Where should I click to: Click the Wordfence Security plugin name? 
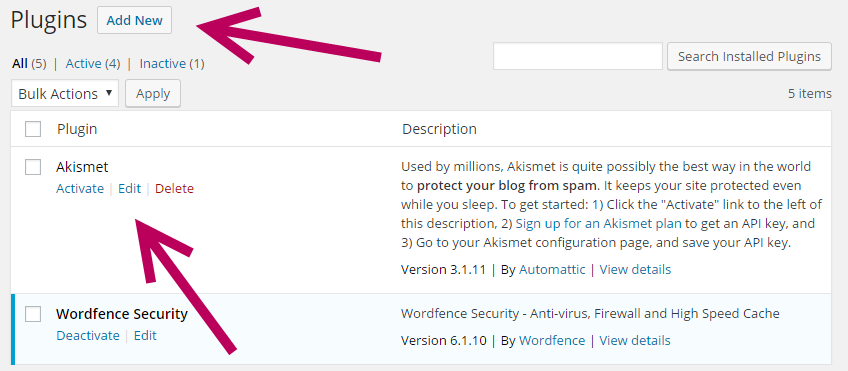tap(122, 314)
